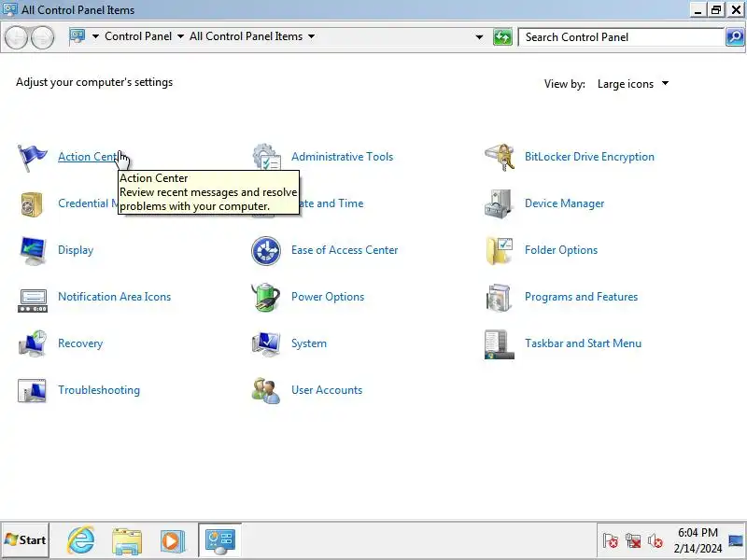
Task: Open the Credential Manager vault icon
Action: click(32, 203)
